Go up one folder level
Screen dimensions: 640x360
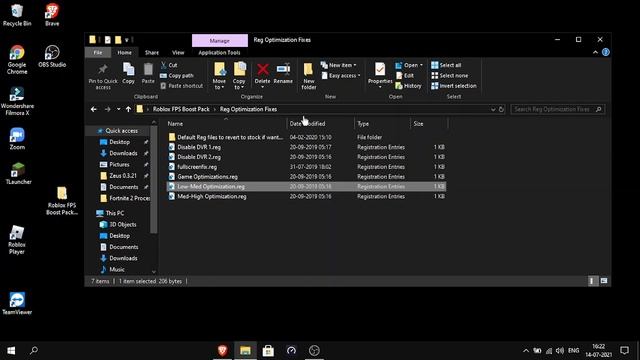pos(128,109)
